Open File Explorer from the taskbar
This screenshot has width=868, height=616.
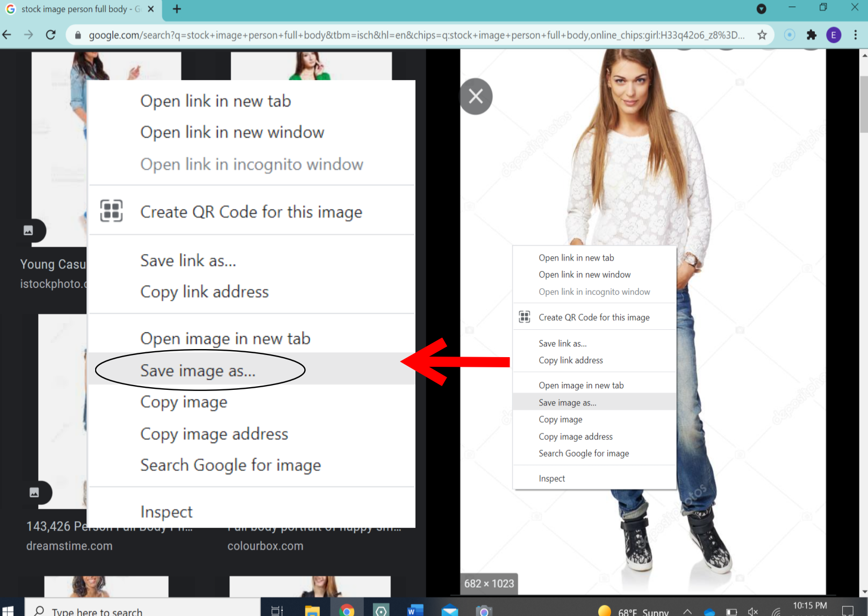(312, 611)
